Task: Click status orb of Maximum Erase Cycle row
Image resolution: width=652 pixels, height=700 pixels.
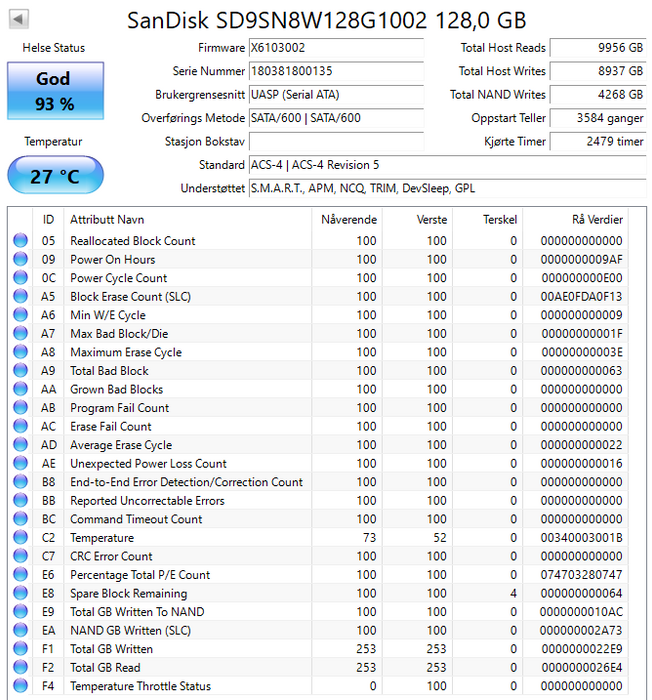Action: tap(20, 352)
